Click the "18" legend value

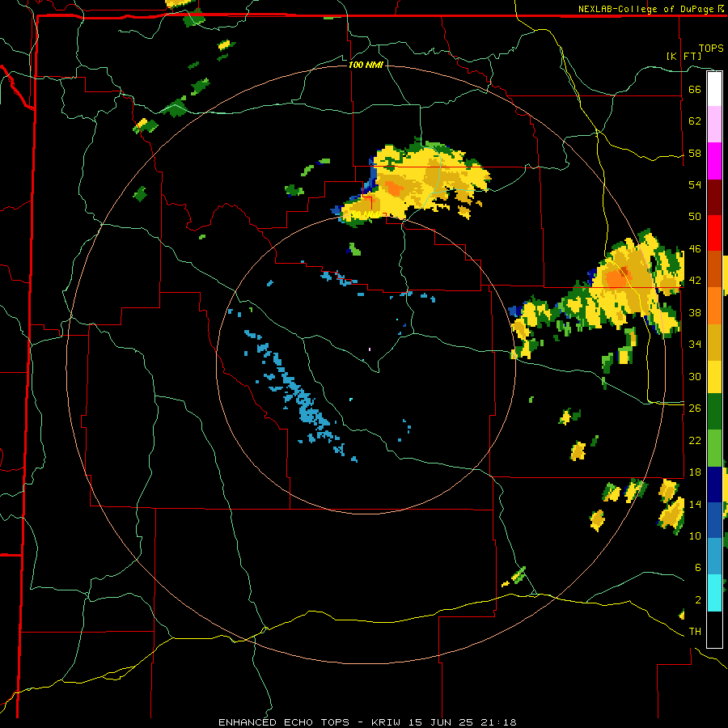[695, 472]
